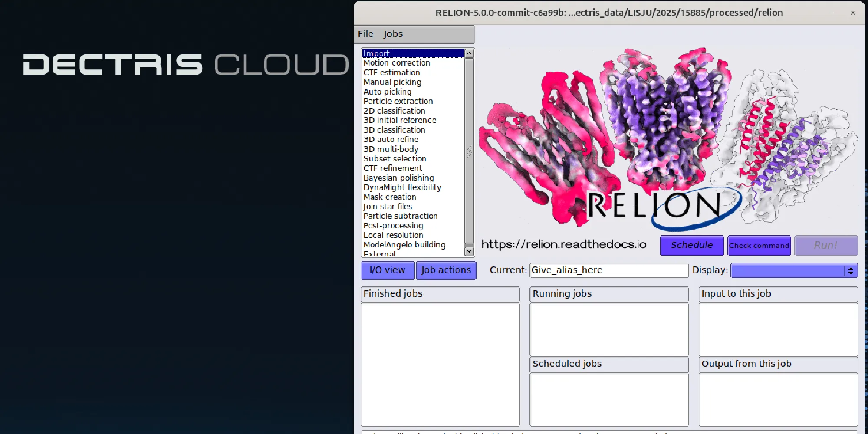Click the Check command button
Image resolution: width=868 pixels, height=434 pixels.
point(759,245)
